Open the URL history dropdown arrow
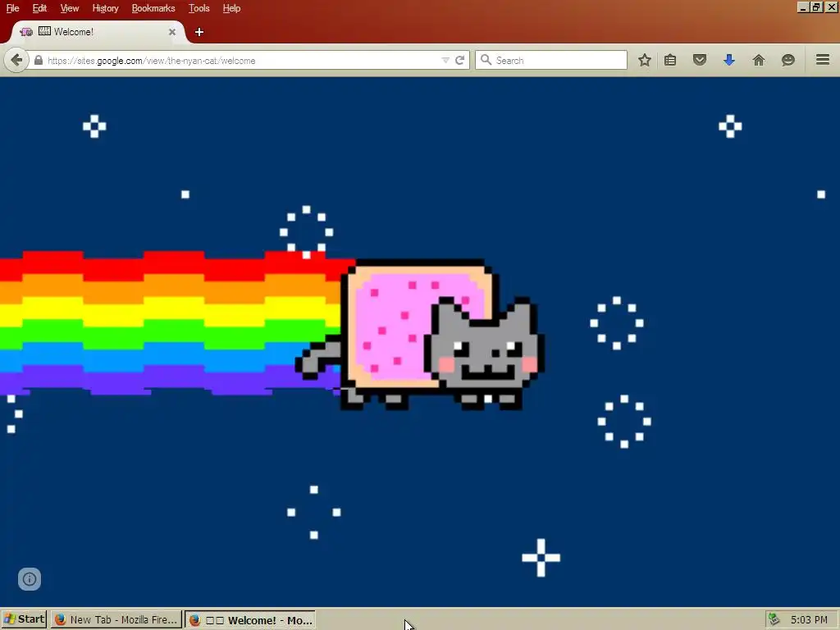This screenshot has width=840, height=630. tap(445, 61)
